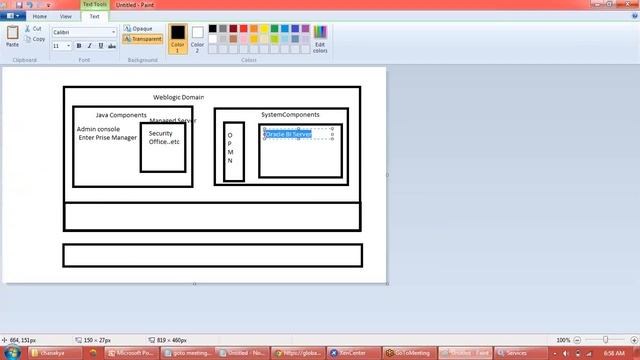640x360 pixels.
Task: Click the 100% zoom level text
Action: [563, 340]
